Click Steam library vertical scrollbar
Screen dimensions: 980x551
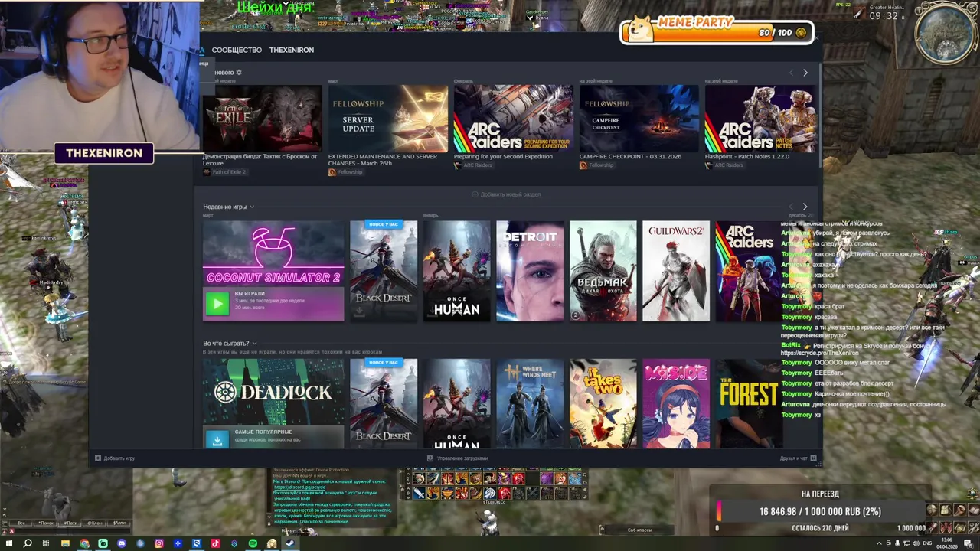[x=821, y=115]
